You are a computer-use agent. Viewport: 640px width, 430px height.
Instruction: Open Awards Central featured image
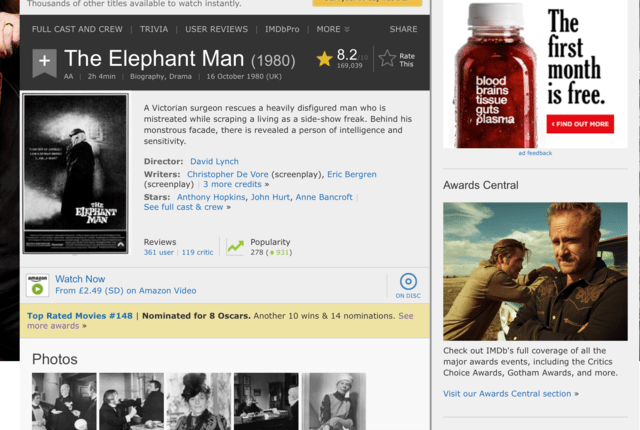536,271
